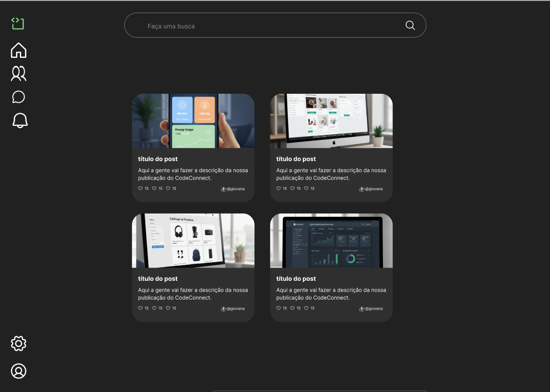The width and height of the screenshot is (550, 392).
Task: Open the coffee shop iMac screen thumbnail
Action: point(332,121)
